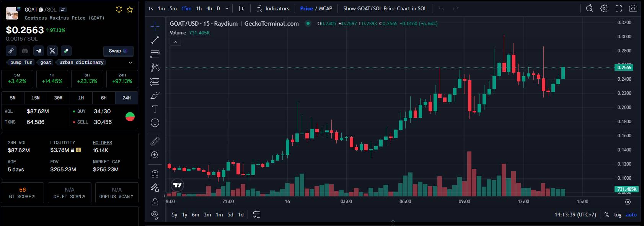The width and height of the screenshot is (644, 226).
Task: Toggle percent scale mode
Action: click(x=607, y=215)
